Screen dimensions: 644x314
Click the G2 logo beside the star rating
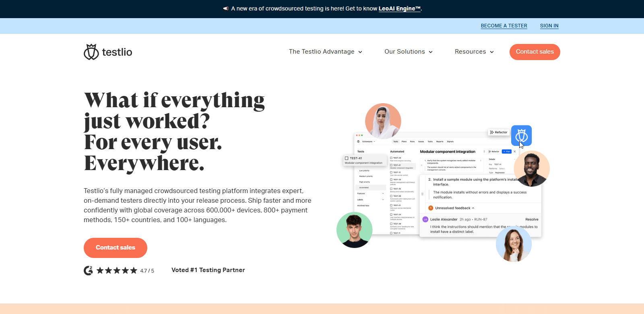88,270
